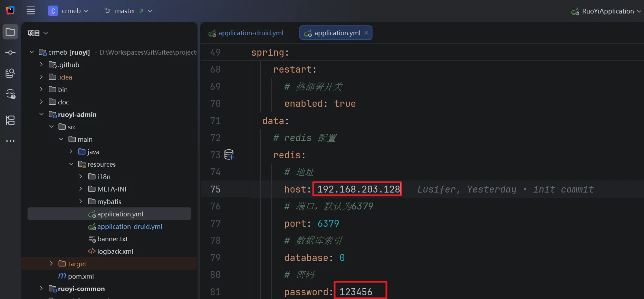The width and height of the screenshot is (644, 299).
Task: Open the RuoYiApplication run configuration dropdown
Action: click(x=639, y=11)
